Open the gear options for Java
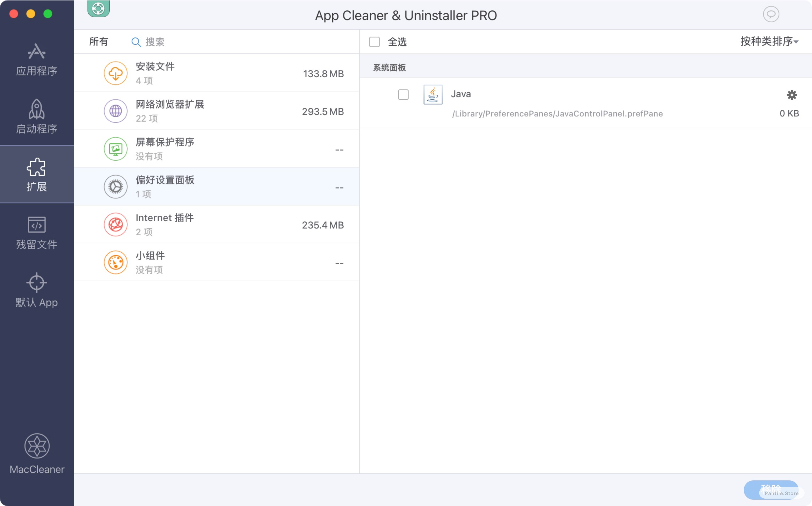 point(792,95)
